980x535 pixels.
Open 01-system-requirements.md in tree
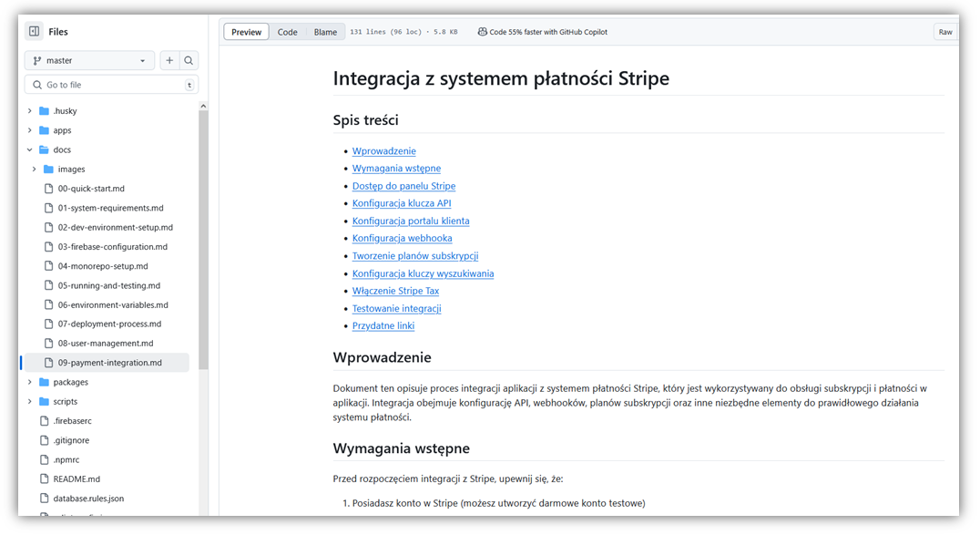click(x=110, y=208)
